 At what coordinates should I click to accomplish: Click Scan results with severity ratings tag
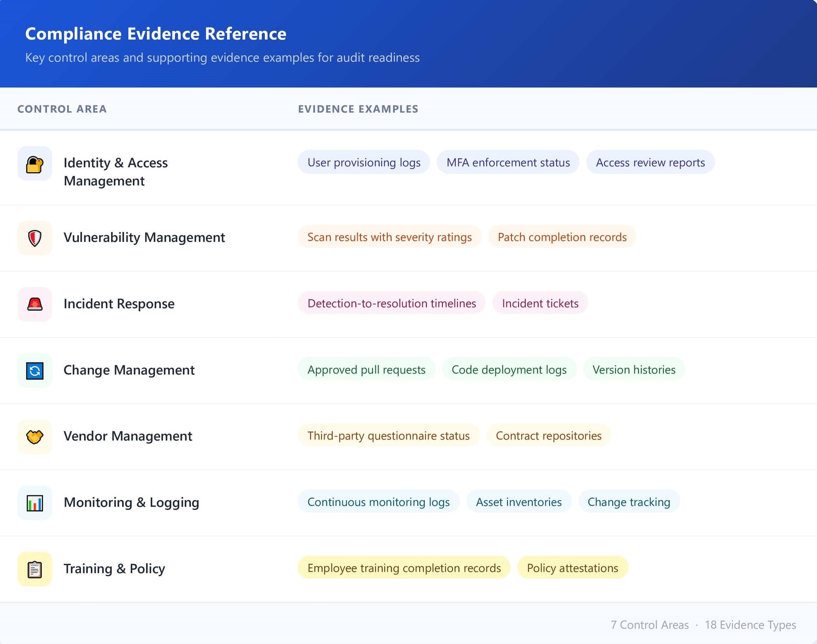tap(389, 237)
